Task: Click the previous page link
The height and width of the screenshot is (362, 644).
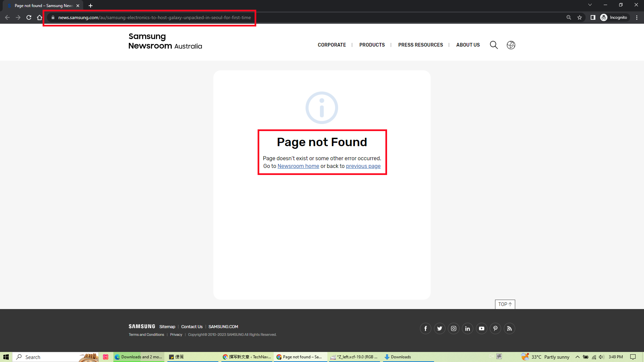Action: pyautogui.click(x=363, y=166)
